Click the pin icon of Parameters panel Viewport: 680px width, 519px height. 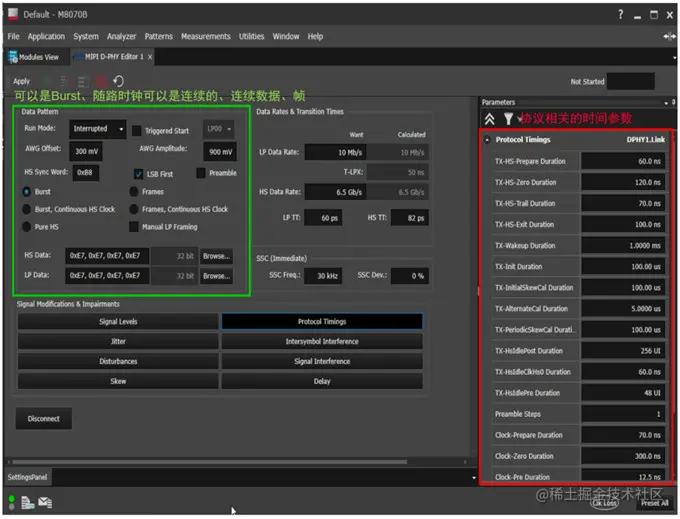point(673,102)
